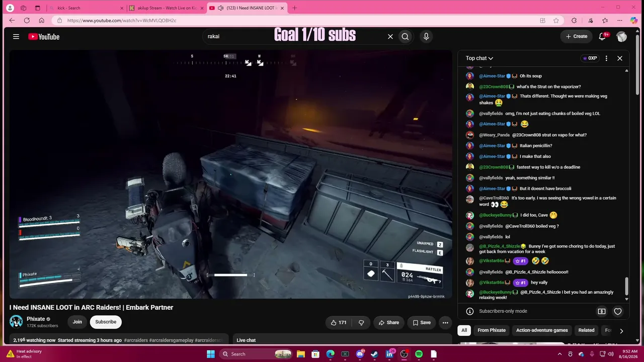644x362 pixels.
Task: Refresh the browser page
Action: click(x=27, y=21)
